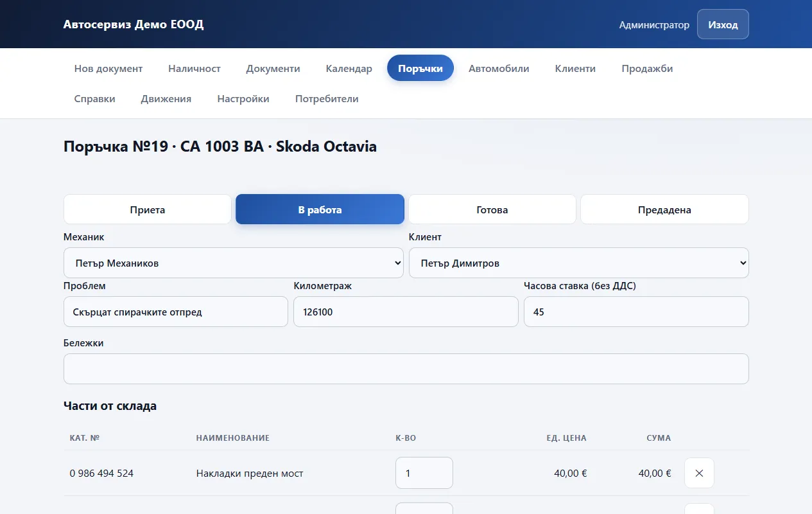This screenshot has height=514, width=812.
Task: Click the part name Накладки преден мост
Action: [250, 474]
